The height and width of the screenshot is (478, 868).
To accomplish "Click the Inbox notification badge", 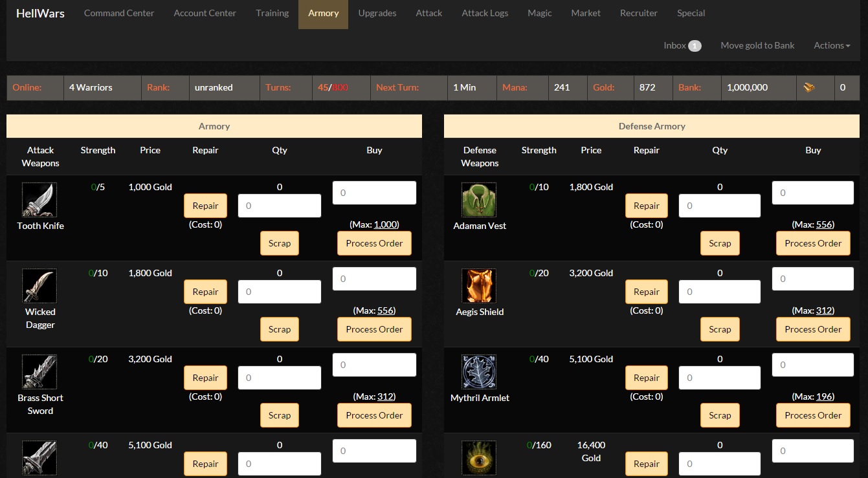I will (695, 46).
